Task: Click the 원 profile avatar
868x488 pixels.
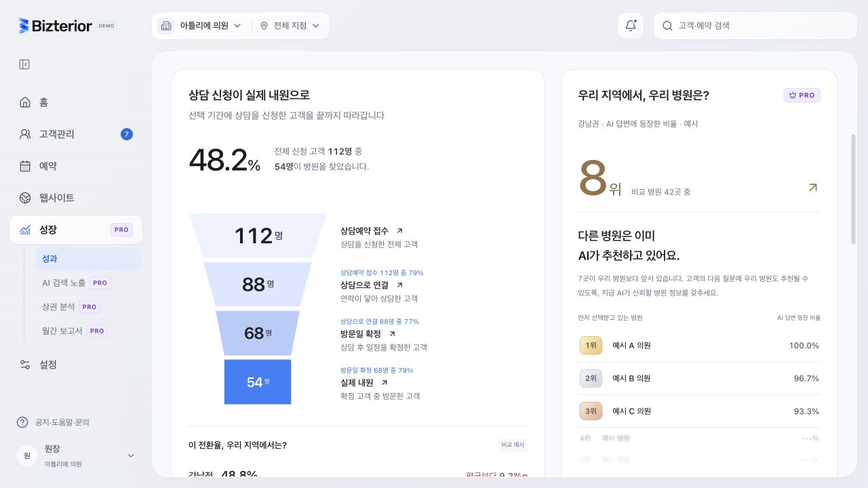Action: (x=26, y=455)
